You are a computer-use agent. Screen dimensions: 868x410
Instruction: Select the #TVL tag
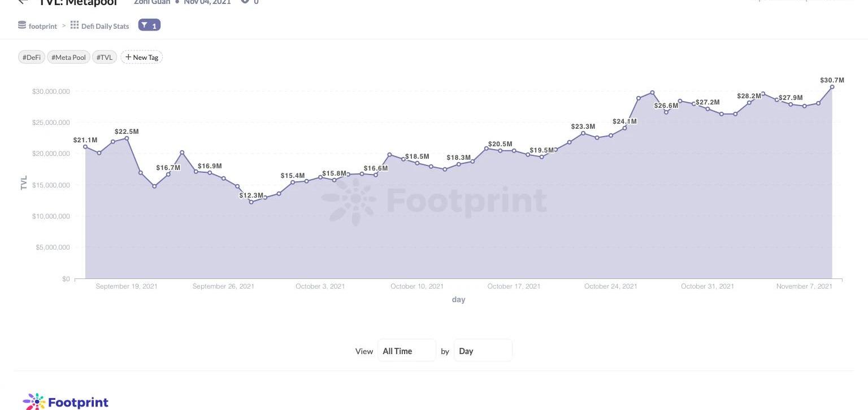click(x=105, y=57)
